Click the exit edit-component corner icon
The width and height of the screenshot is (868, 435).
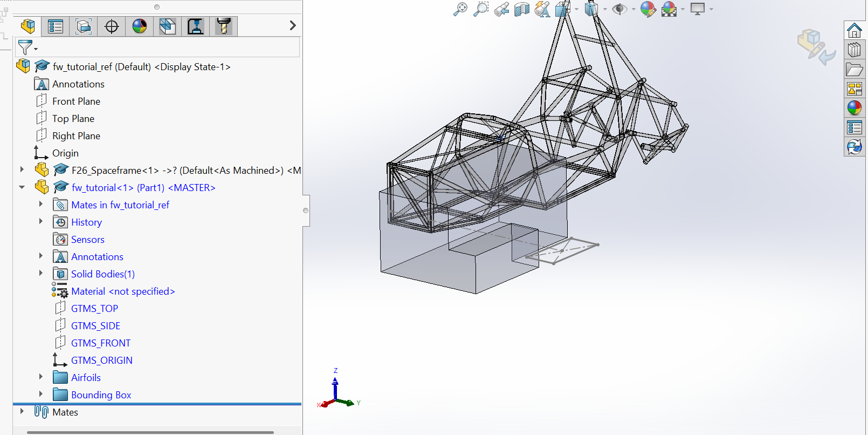click(816, 47)
